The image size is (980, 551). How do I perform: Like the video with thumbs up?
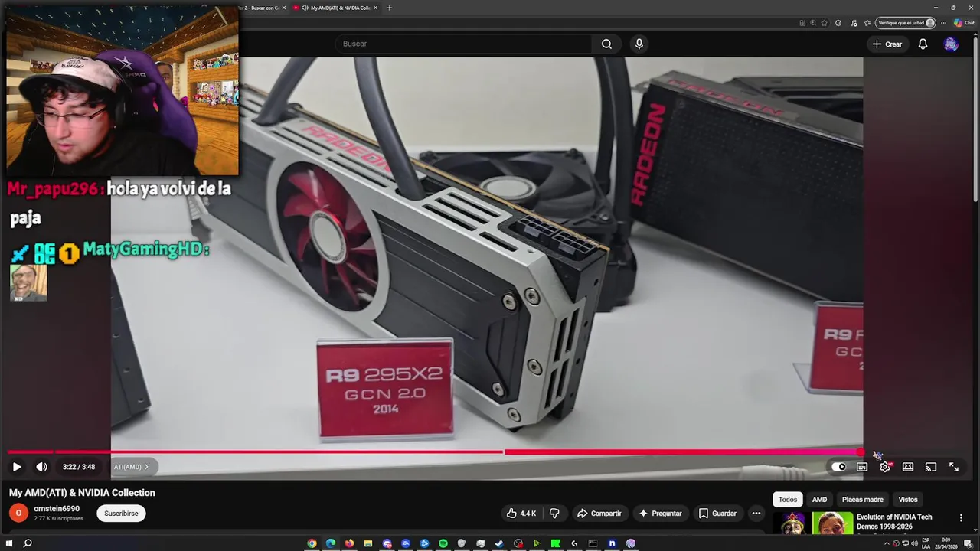521,514
